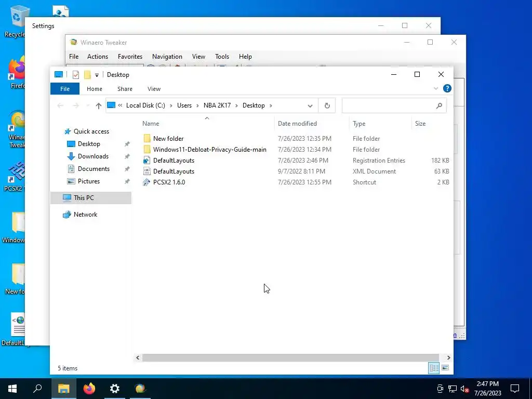532x399 pixels.
Task: Open Navigation menu in Winaero Tweaker
Action: point(167,57)
